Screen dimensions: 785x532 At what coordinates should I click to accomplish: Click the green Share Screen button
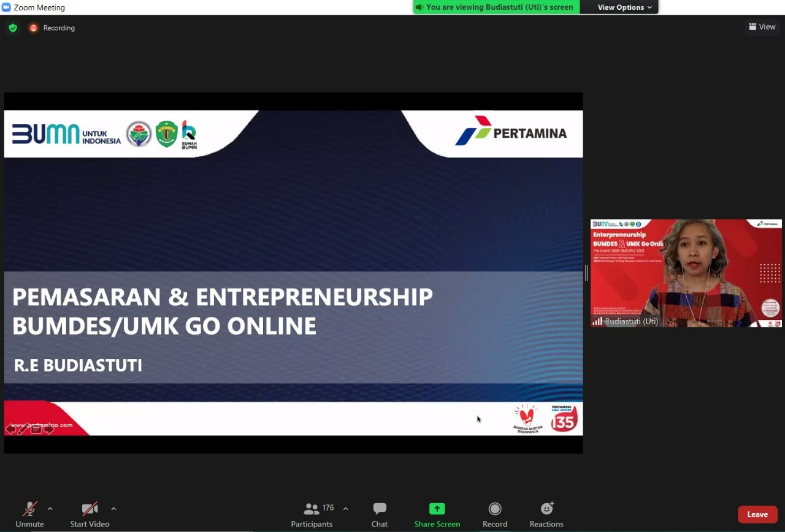437,514
